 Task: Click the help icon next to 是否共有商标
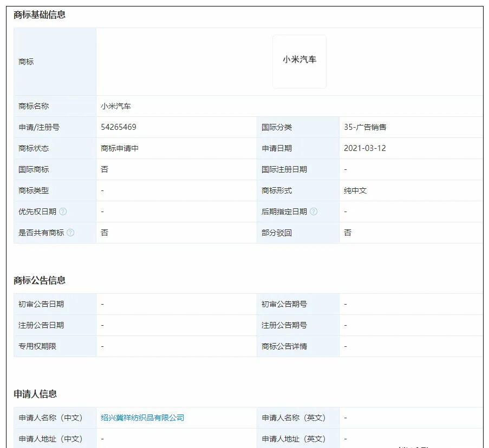70,233
